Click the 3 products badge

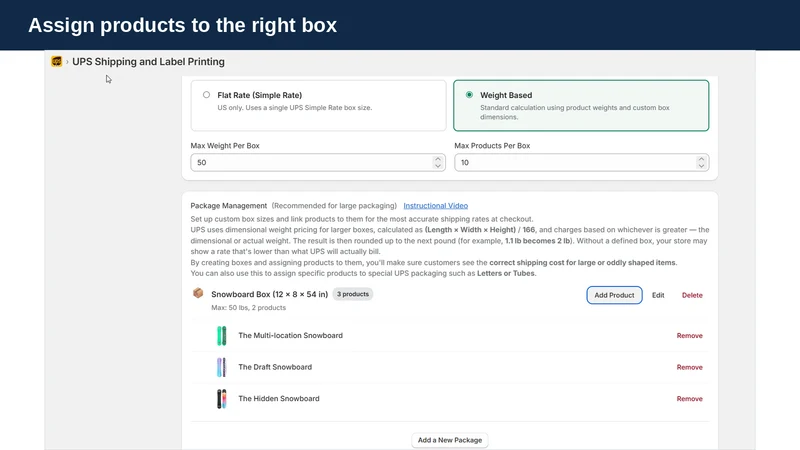[x=353, y=294]
